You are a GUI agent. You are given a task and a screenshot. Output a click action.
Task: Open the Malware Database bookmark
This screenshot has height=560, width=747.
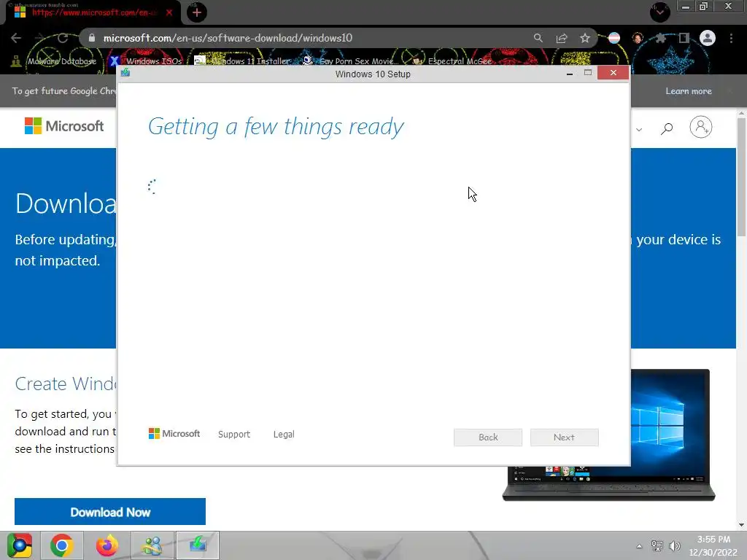pyautogui.click(x=54, y=61)
